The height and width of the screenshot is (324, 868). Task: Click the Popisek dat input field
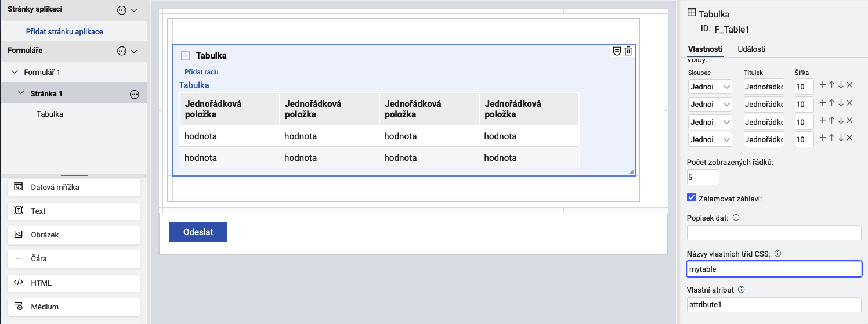point(774,233)
